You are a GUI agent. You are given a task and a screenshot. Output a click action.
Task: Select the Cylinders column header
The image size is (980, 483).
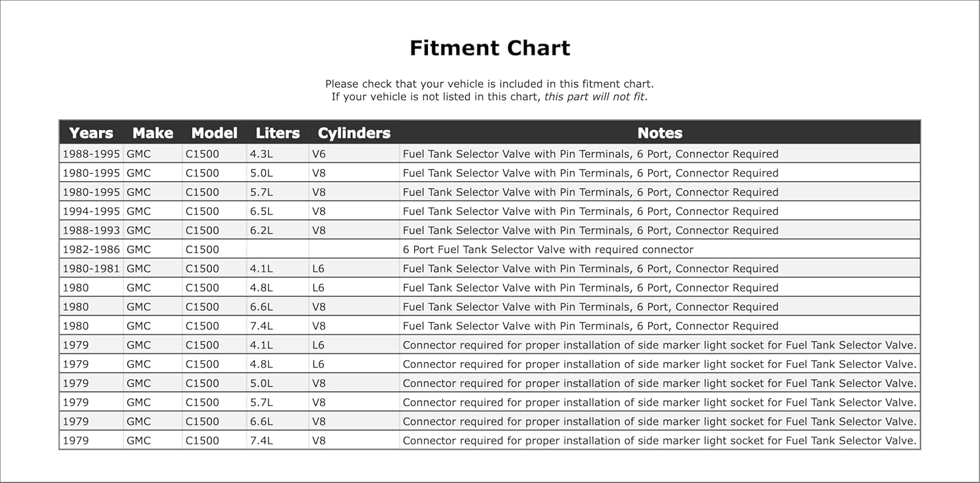(353, 133)
